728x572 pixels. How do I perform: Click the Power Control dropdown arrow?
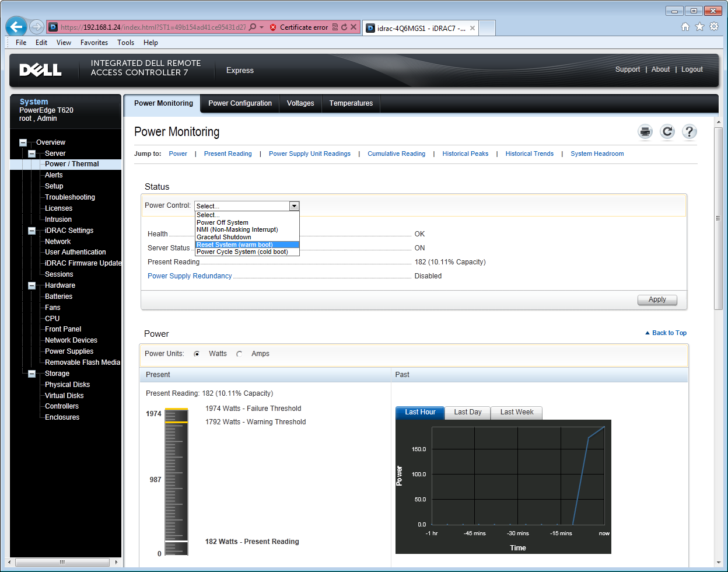tap(294, 205)
